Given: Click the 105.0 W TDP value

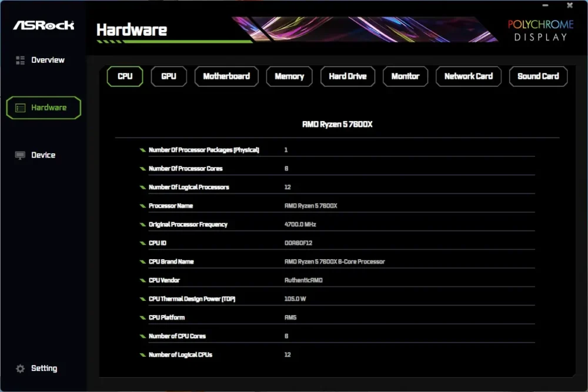Looking at the screenshot, I should coord(295,299).
